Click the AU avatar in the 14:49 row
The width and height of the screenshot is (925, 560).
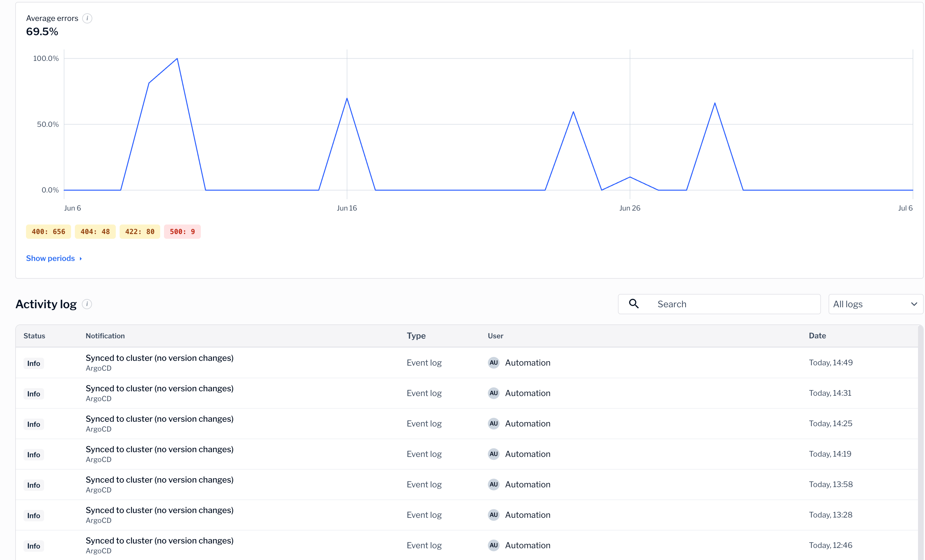(493, 362)
